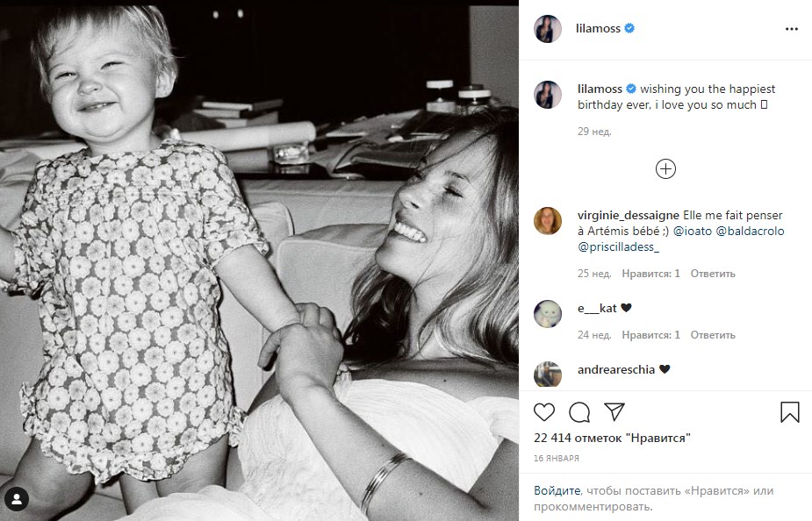Viewport: 812px width, 521px height.
Task: Reply to e___kat's comment
Action: (712, 335)
